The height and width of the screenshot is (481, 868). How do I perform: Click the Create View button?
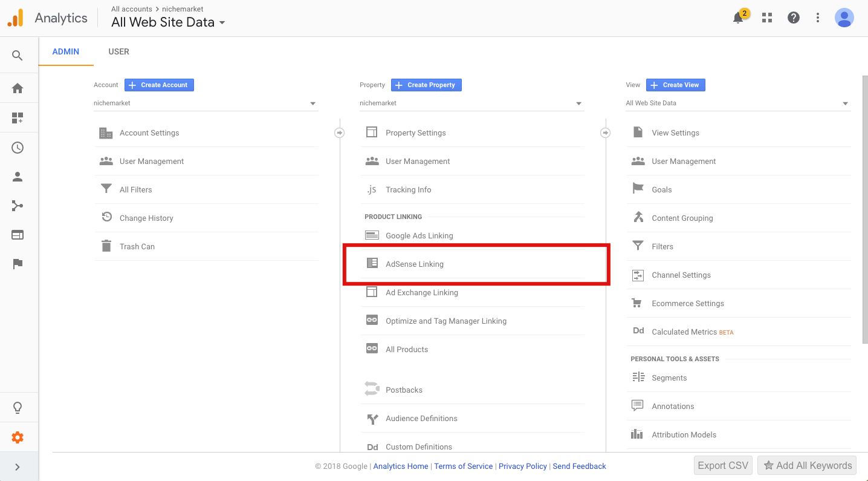pyautogui.click(x=675, y=85)
